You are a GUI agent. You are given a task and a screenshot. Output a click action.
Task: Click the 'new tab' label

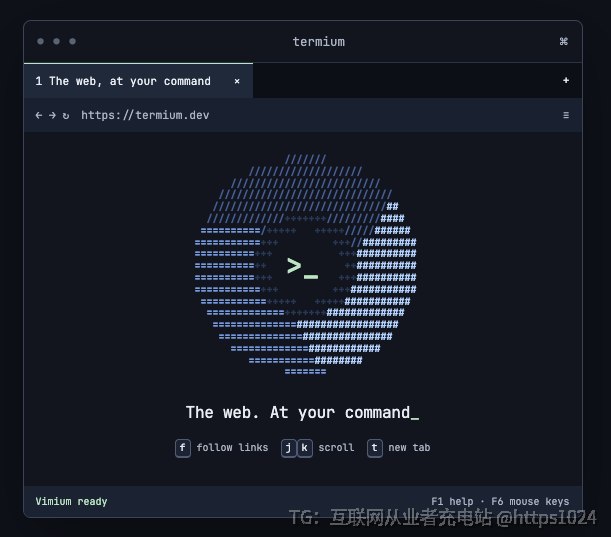409,448
